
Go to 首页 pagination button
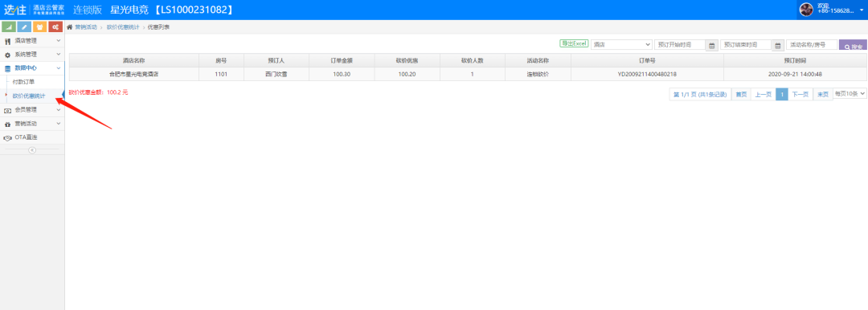tap(741, 94)
